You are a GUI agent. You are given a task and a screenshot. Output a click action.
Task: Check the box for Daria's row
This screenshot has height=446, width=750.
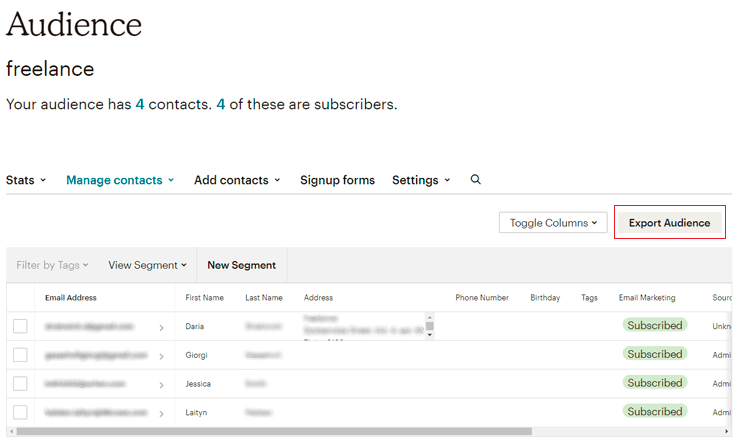pos(20,326)
